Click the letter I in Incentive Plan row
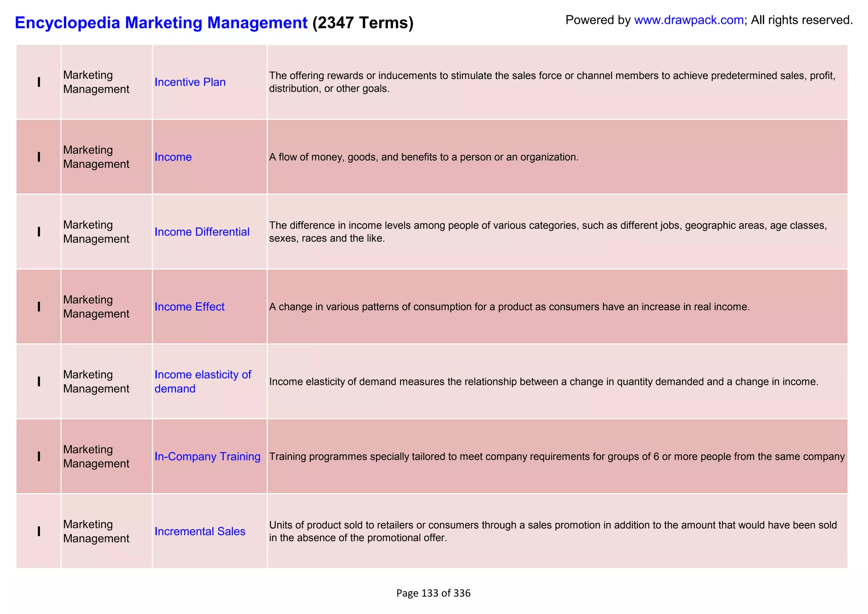The height and width of the screenshot is (614, 868). [x=39, y=82]
